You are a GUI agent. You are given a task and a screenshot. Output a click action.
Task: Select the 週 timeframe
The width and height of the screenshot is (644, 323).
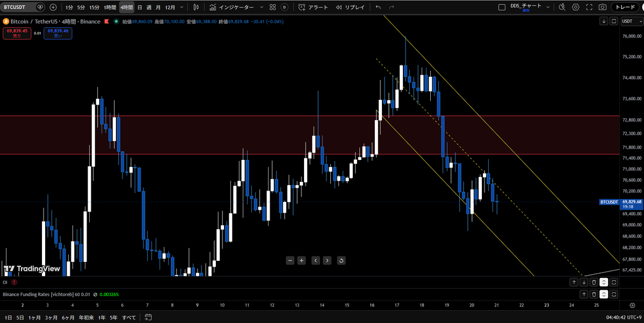[x=149, y=8]
